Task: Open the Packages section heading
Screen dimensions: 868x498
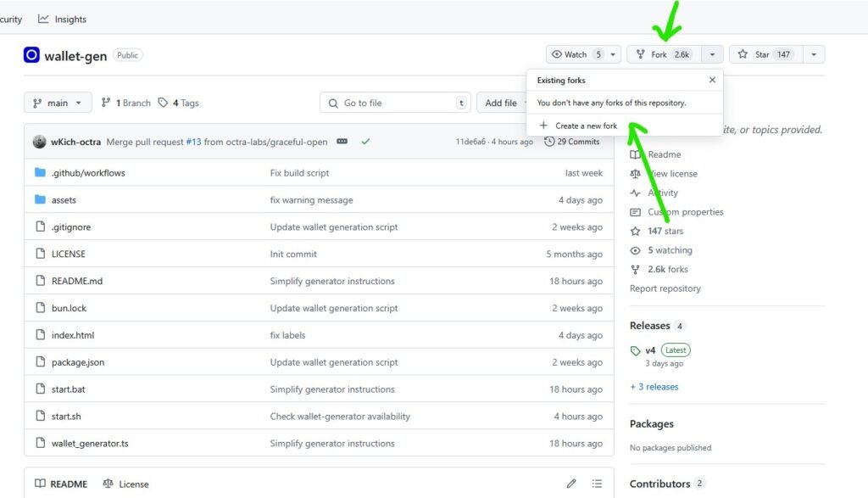Action: click(652, 424)
